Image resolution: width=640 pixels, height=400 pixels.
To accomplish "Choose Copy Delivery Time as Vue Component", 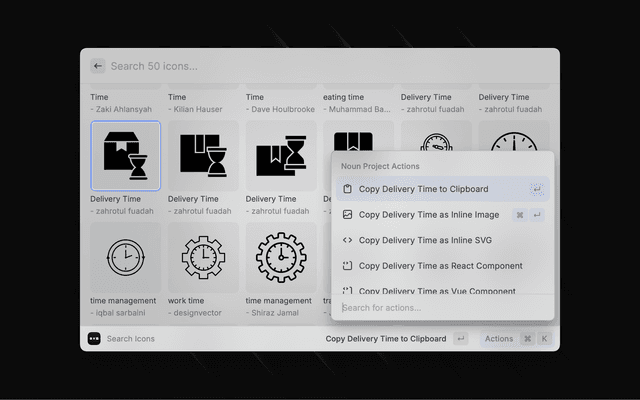I will coord(437,290).
